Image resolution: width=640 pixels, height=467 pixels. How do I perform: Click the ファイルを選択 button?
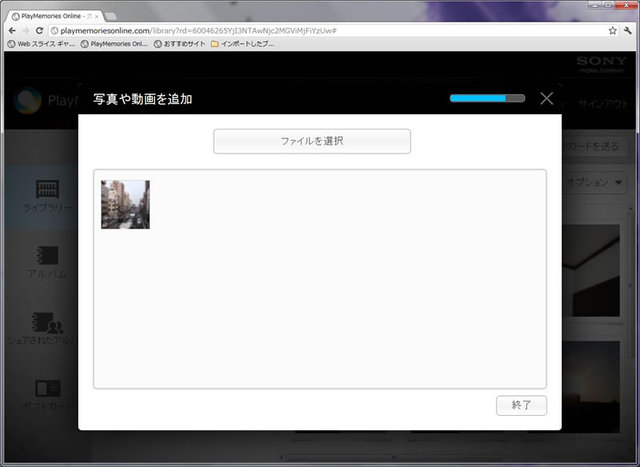click(312, 141)
